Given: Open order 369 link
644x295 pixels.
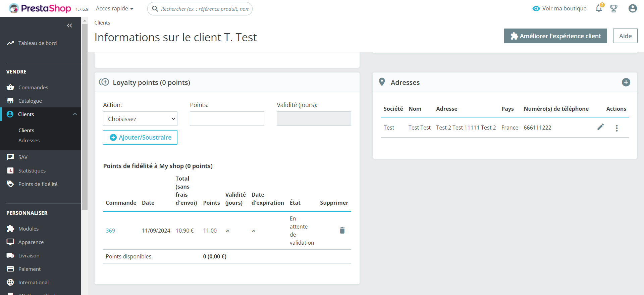Looking at the screenshot, I should pyautogui.click(x=110, y=231).
